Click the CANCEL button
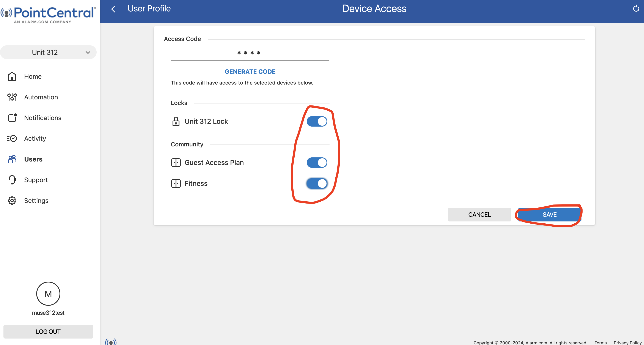644x345 pixels. (479, 215)
